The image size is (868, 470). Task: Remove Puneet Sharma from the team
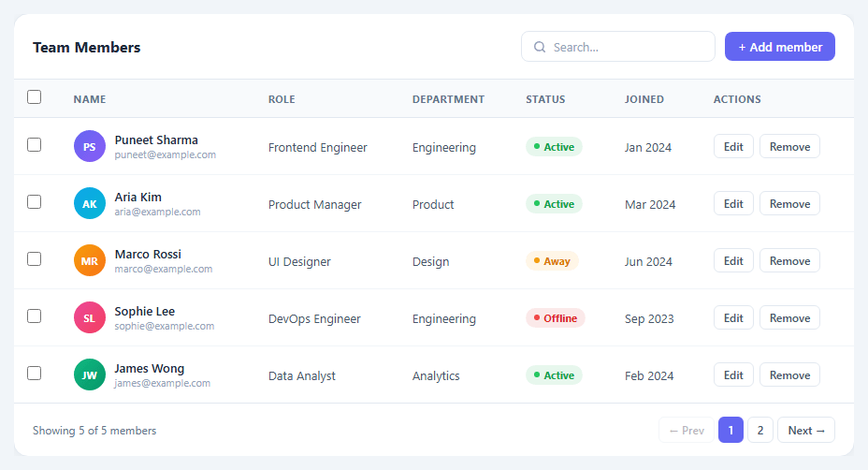click(x=790, y=146)
